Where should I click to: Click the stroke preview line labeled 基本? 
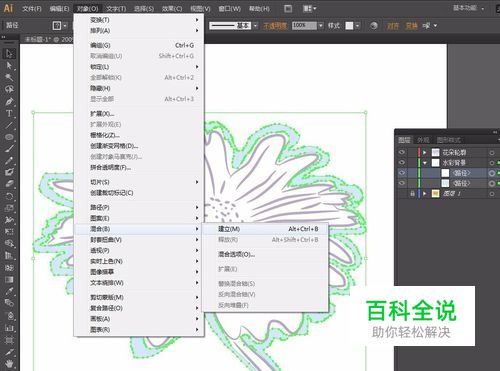tap(230, 26)
